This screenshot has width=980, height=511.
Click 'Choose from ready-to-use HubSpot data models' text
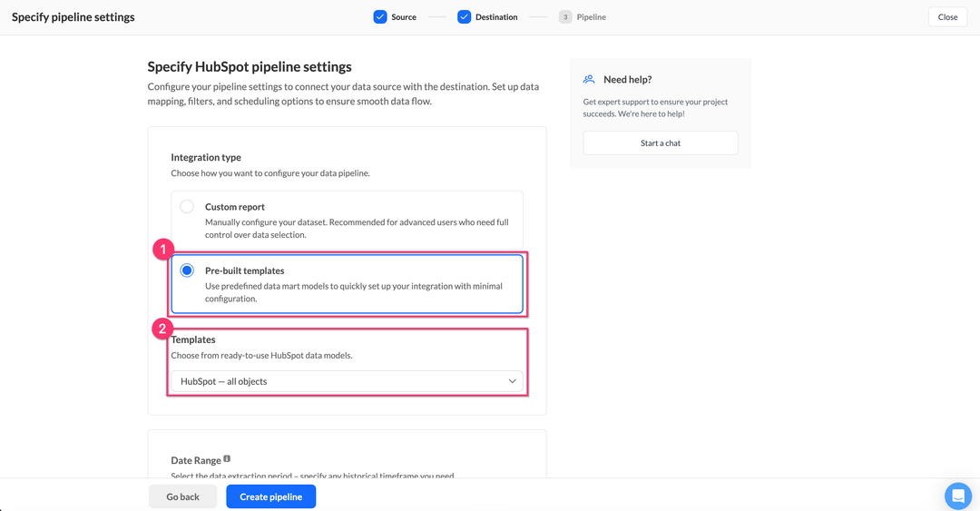pyautogui.click(x=262, y=355)
